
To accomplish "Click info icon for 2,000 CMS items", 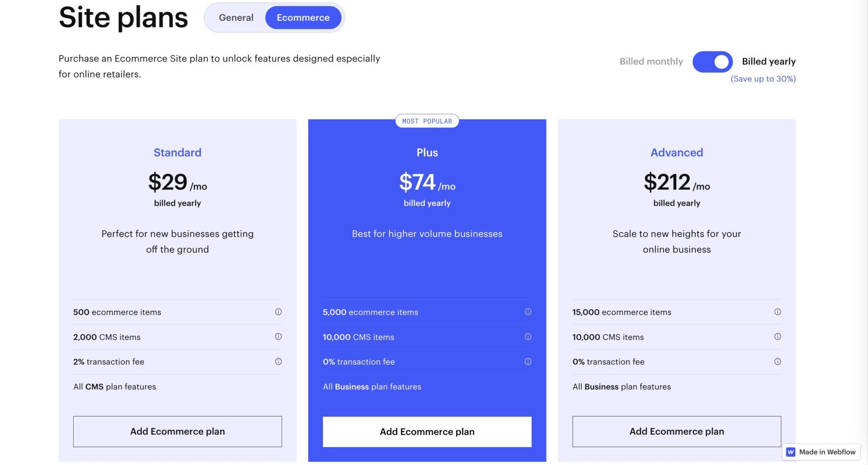I will coord(278,337).
